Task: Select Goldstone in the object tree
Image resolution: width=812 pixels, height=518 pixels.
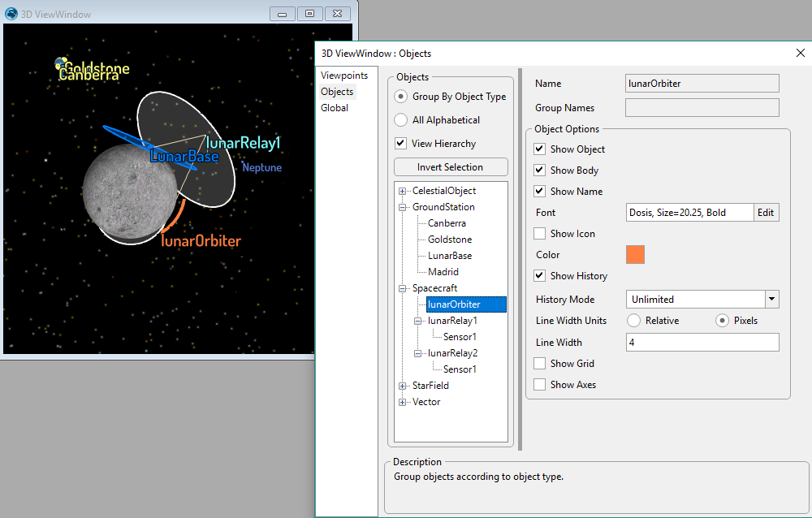Action: (x=450, y=240)
